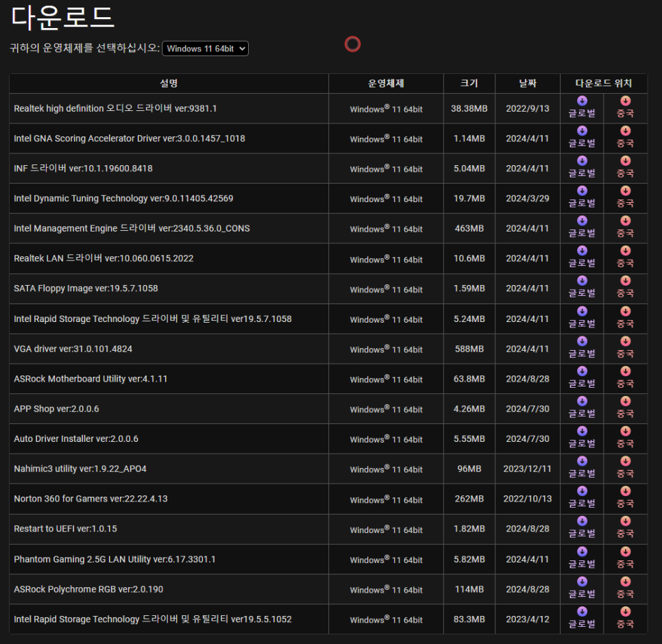Image resolution: width=662 pixels, height=644 pixels.
Task: Click the 588MB size cell
Action: [469, 349]
